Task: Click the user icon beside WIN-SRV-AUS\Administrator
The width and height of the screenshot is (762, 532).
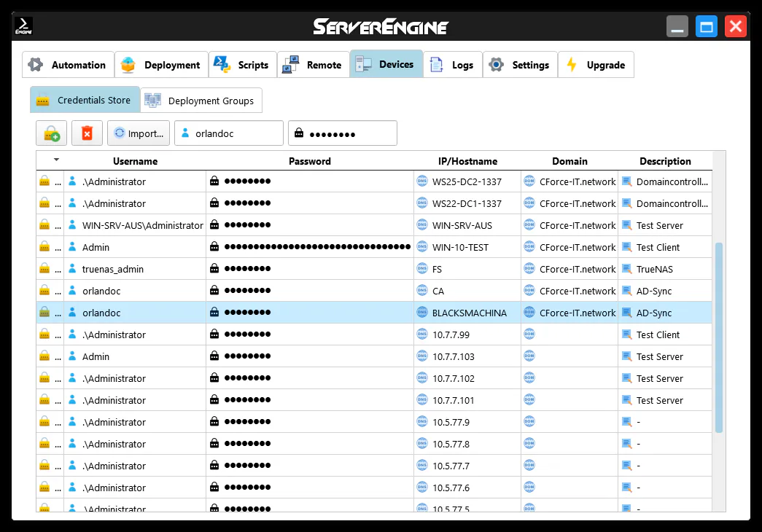Action: tap(72, 225)
